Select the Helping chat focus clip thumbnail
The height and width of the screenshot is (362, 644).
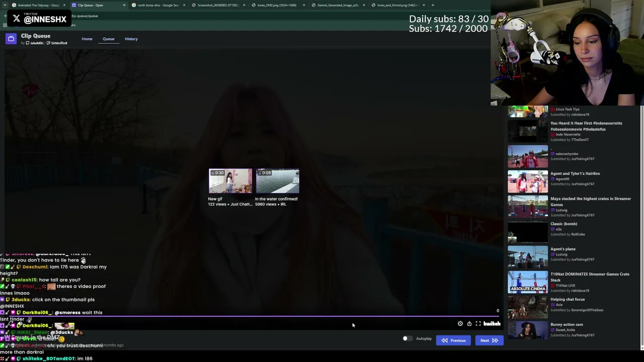(528, 307)
